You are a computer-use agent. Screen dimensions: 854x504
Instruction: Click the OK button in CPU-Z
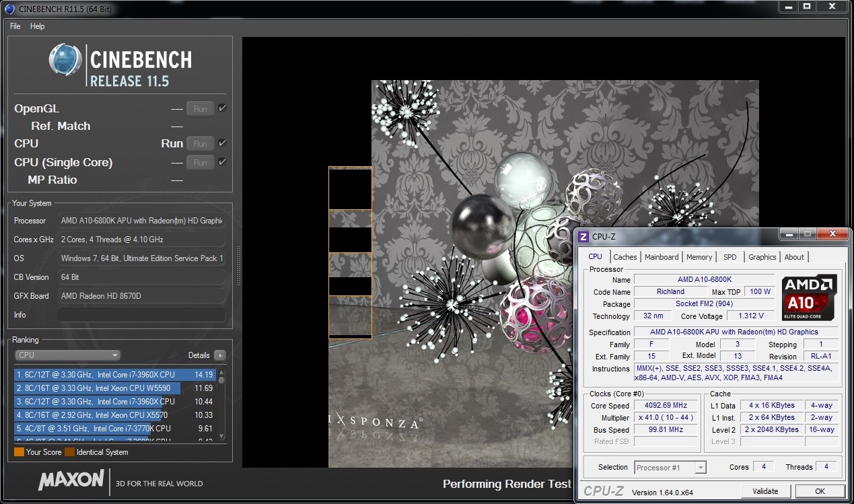(x=820, y=491)
